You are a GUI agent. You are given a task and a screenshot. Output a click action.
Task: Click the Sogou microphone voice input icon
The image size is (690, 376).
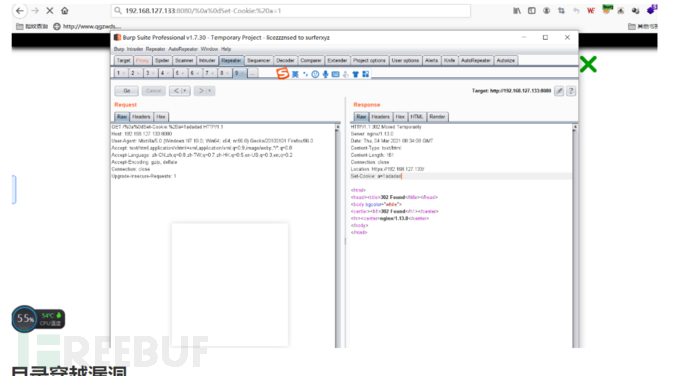click(325, 74)
